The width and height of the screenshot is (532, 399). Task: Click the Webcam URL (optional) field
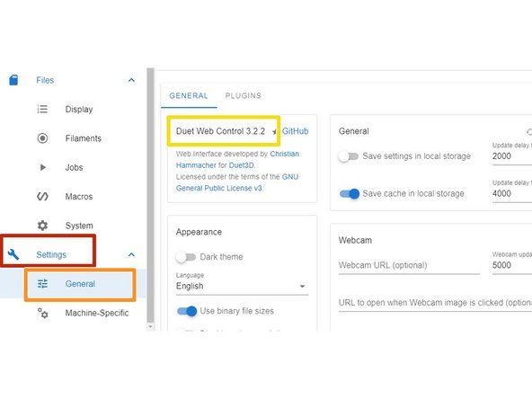409,265
